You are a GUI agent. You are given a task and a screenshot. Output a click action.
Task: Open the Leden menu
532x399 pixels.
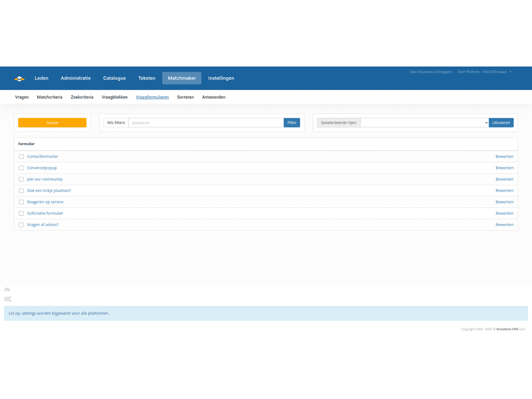pyautogui.click(x=42, y=78)
